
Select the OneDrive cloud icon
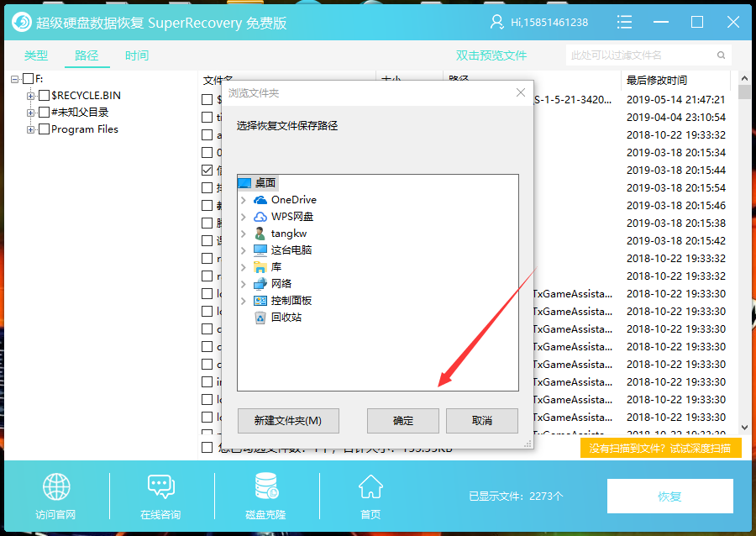pyautogui.click(x=260, y=200)
